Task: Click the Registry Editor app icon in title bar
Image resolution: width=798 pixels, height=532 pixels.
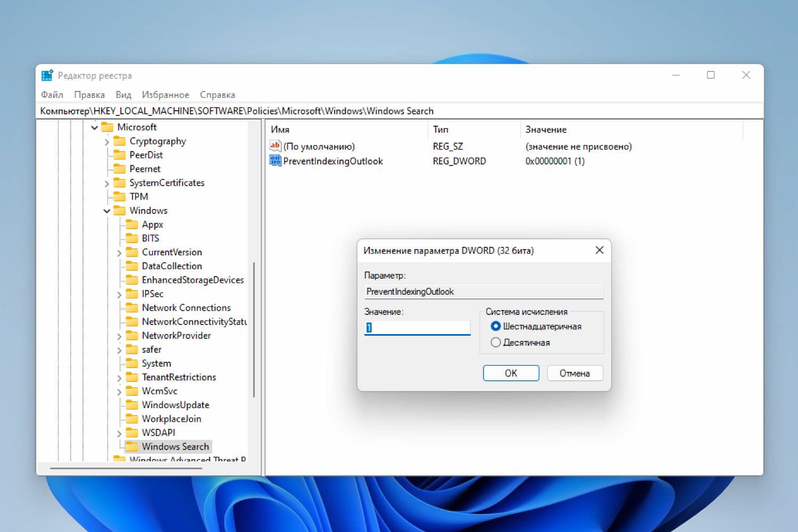Action: (x=47, y=76)
